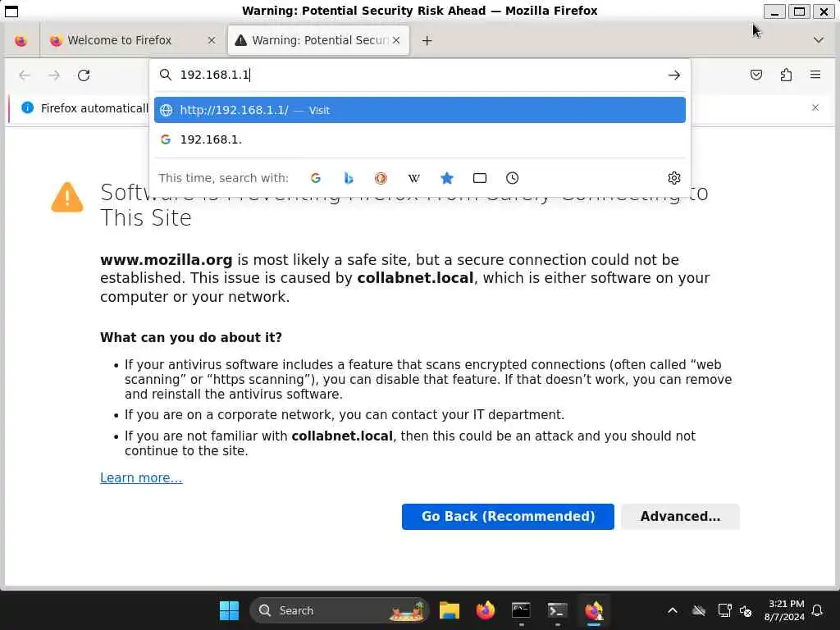Viewport: 840px width, 630px height.
Task: Close the Warning security tab
Action: [x=396, y=40]
